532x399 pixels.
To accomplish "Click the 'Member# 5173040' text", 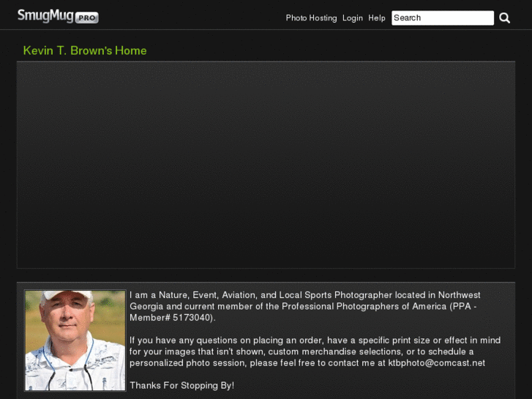I will [171, 318].
